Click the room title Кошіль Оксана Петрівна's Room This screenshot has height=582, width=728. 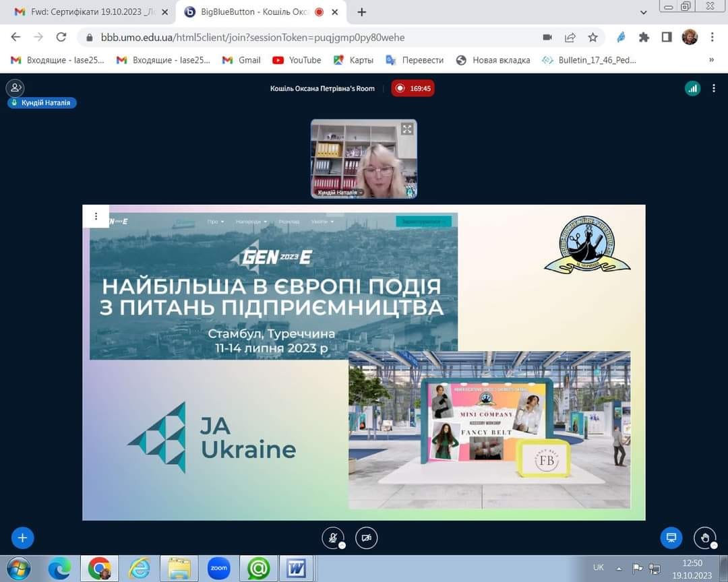point(322,88)
